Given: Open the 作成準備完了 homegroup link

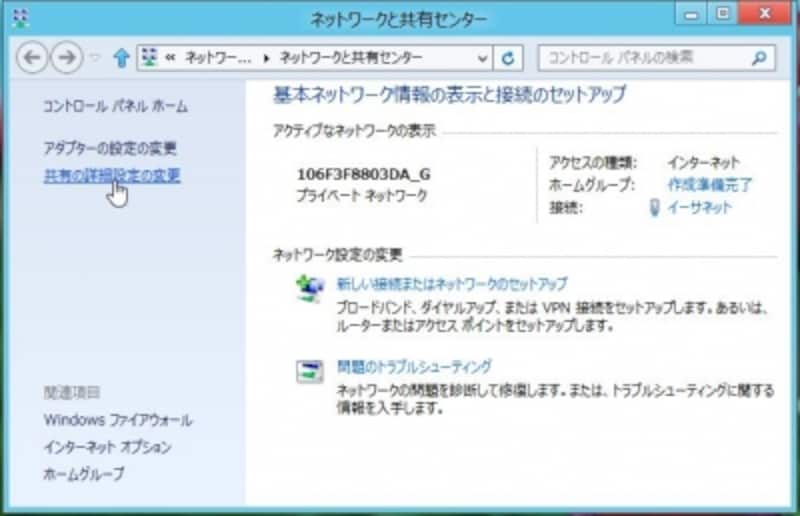Looking at the screenshot, I should coord(709,185).
